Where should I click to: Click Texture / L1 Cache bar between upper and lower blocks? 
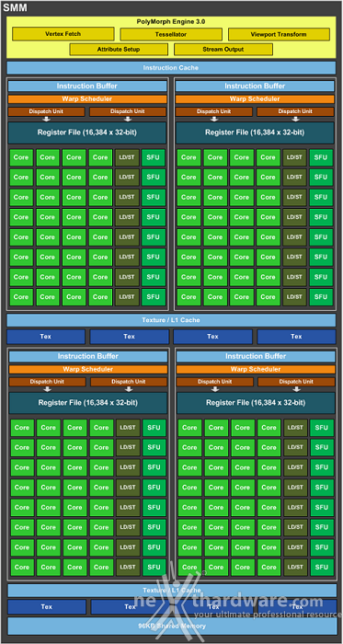171,320
